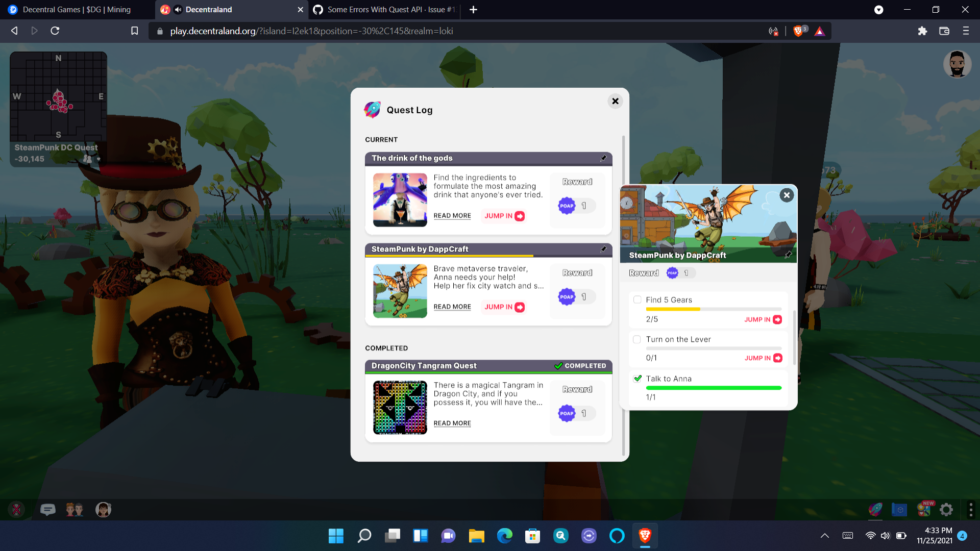Switch to the Decentral Games Mining tab
Image resolution: width=980 pixels, height=551 pixels.
pyautogui.click(x=71, y=10)
